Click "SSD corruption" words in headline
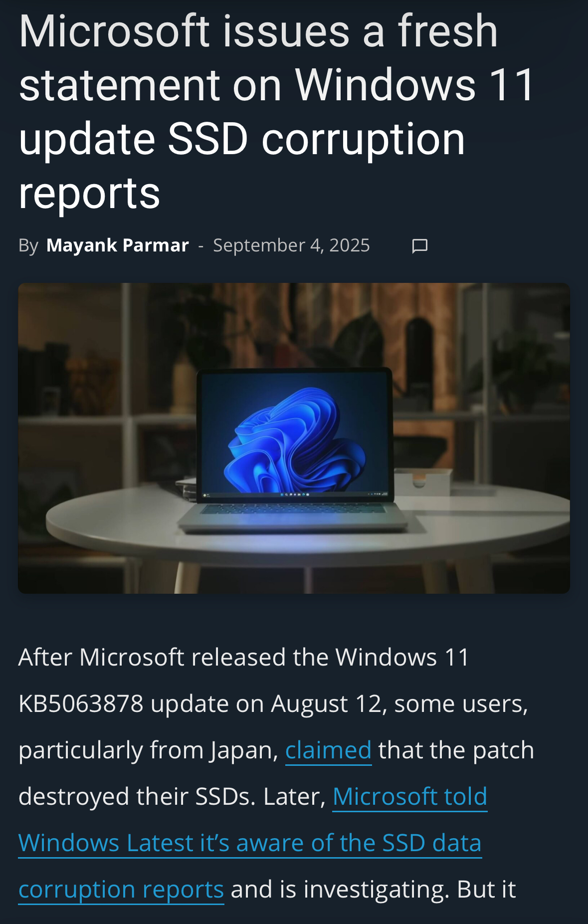 316,139
